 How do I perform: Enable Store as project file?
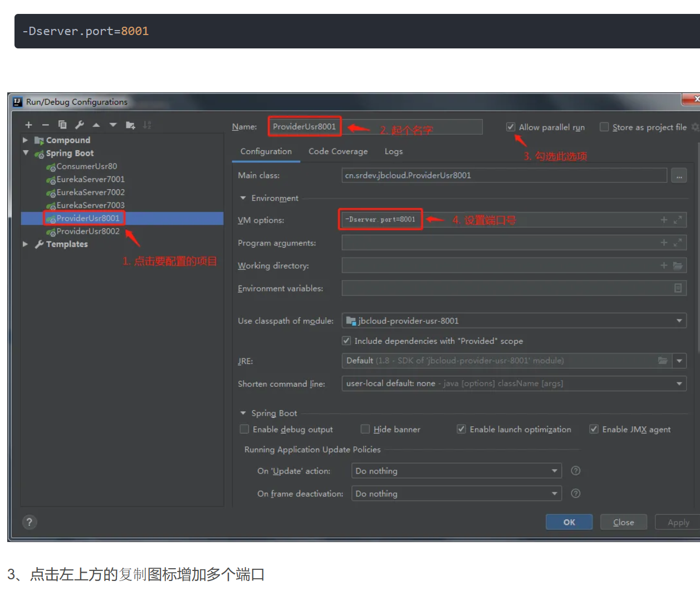click(604, 126)
